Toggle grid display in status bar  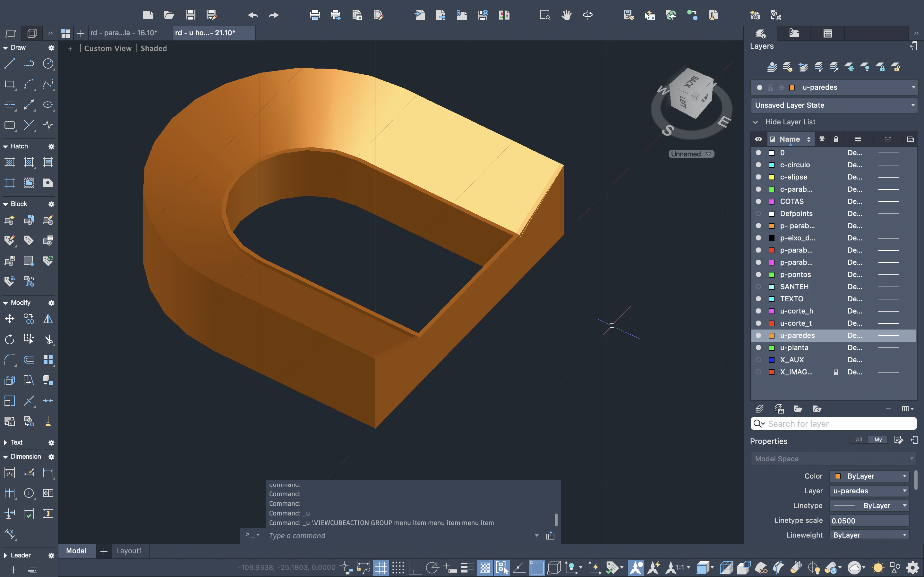pyautogui.click(x=380, y=567)
